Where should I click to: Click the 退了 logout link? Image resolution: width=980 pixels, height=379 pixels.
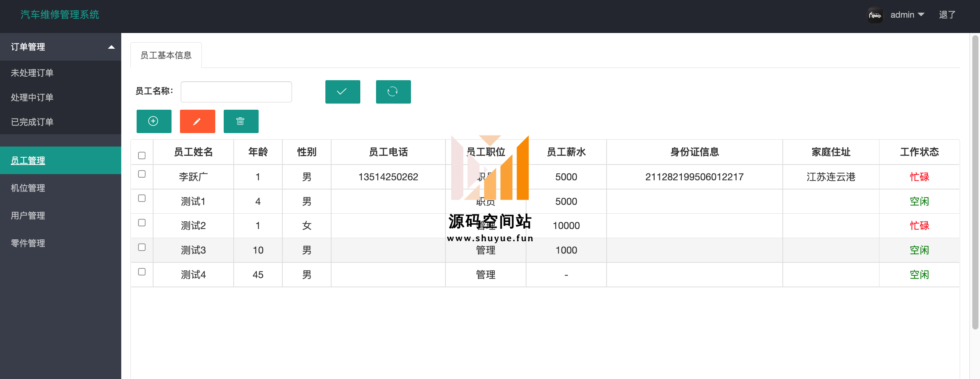pyautogui.click(x=947, y=15)
